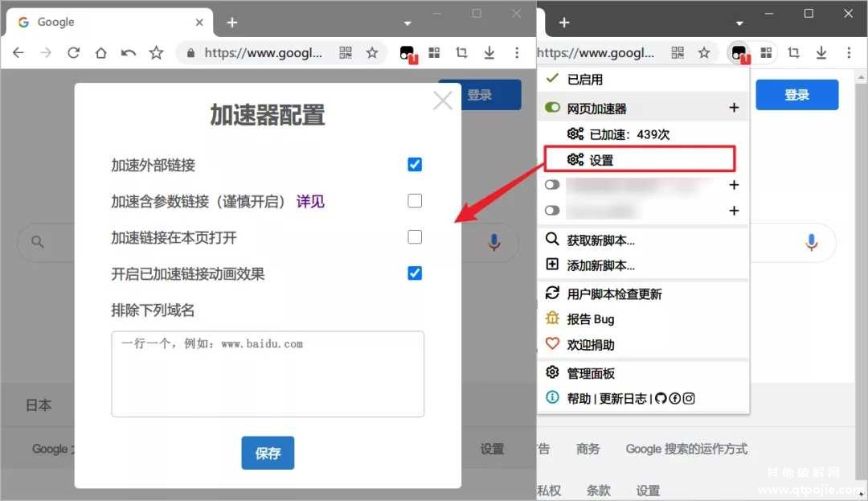Open the Facebook icon in Tampermonkey menu
This screenshot has height=501, width=868.
tap(674, 398)
